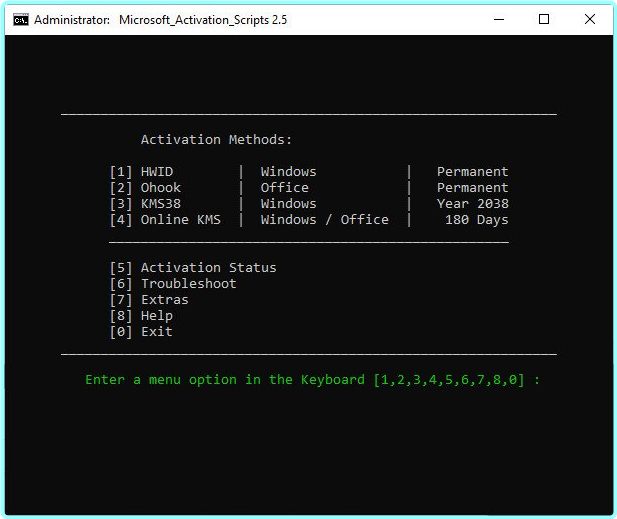This screenshot has width=617, height=519.
Task: Click the Activation Methods heading
Action: pos(217,140)
